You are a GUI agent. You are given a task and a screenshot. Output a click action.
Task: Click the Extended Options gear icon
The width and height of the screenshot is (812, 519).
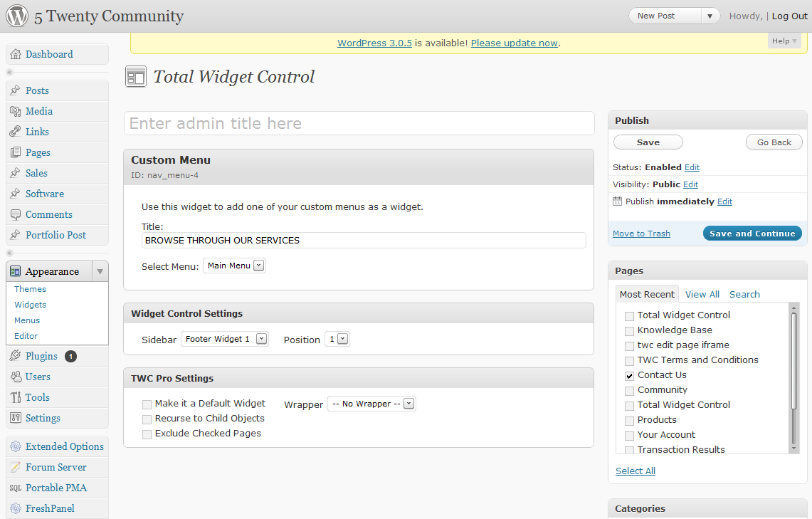pyautogui.click(x=16, y=446)
